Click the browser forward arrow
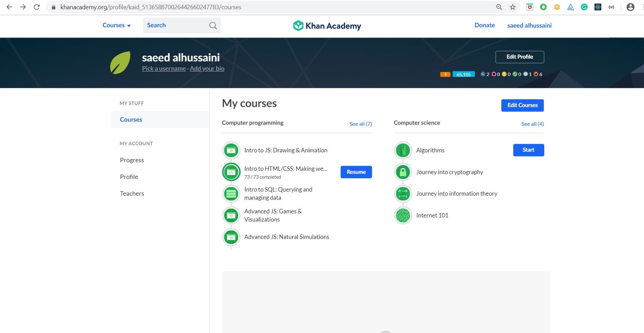 (23, 7)
